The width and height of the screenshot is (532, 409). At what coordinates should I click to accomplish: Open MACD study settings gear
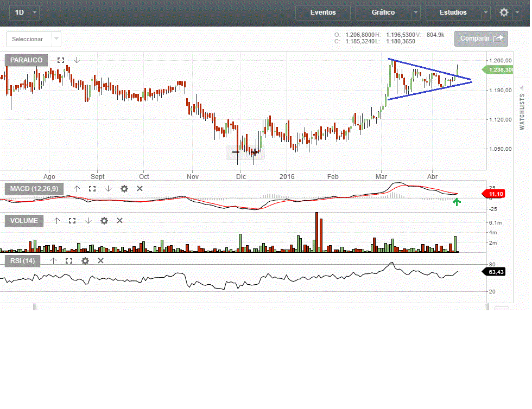coord(124,189)
